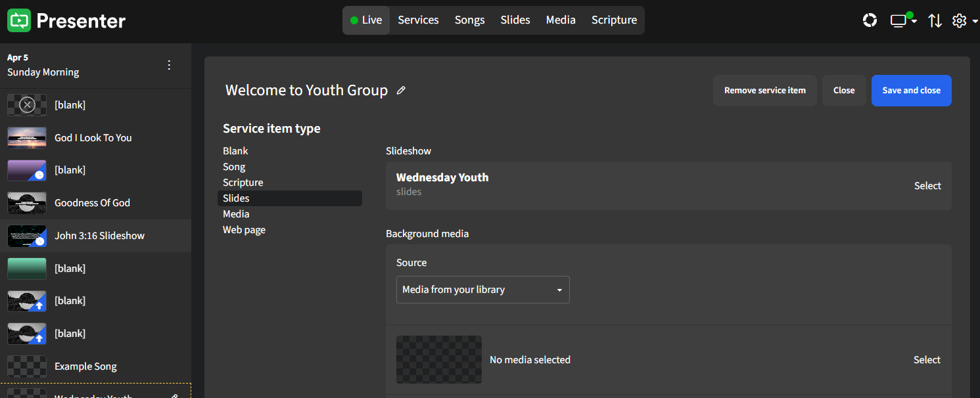Switch to the Songs tab
This screenshot has width=980, height=398.
pyautogui.click(x=469, y=20)
